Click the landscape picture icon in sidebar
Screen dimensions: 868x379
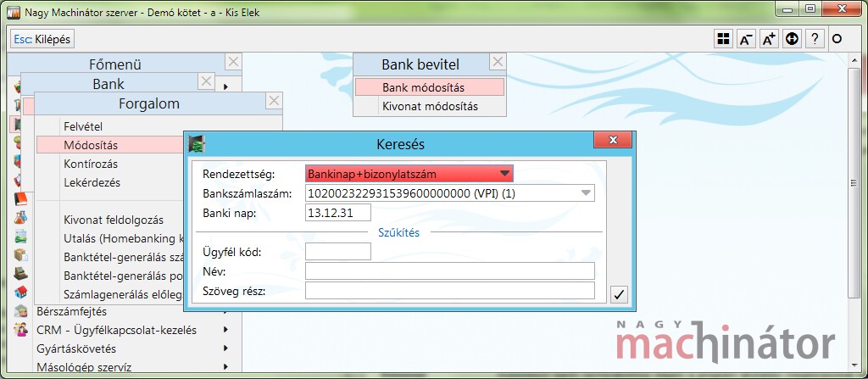[21, 236]
